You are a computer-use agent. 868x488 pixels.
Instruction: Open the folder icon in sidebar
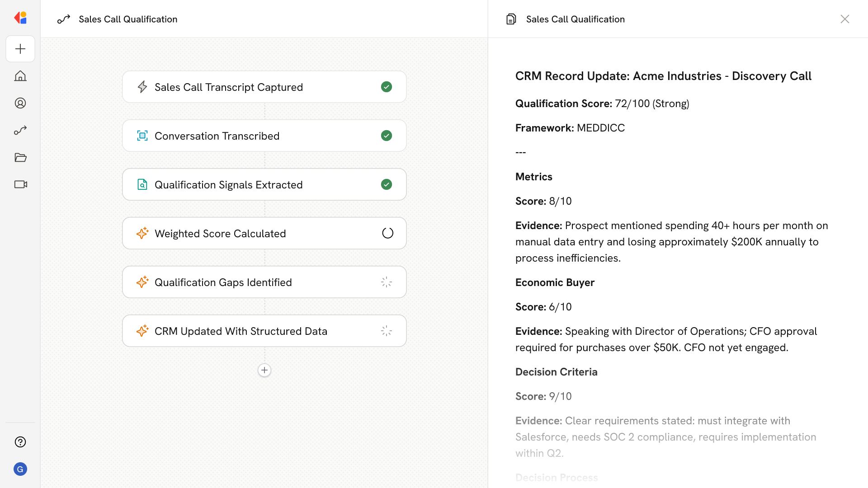[x=20, y=157]
